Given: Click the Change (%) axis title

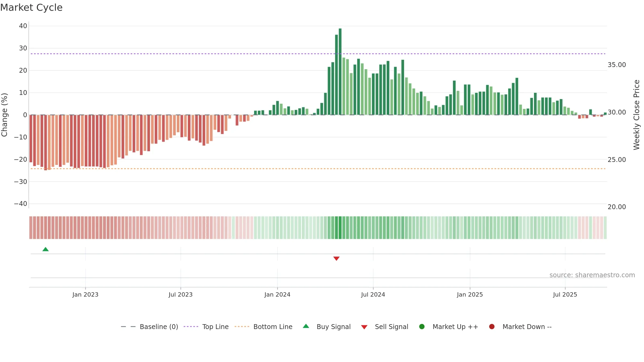Looking at the screenshot, I should (x=4, y=115).
